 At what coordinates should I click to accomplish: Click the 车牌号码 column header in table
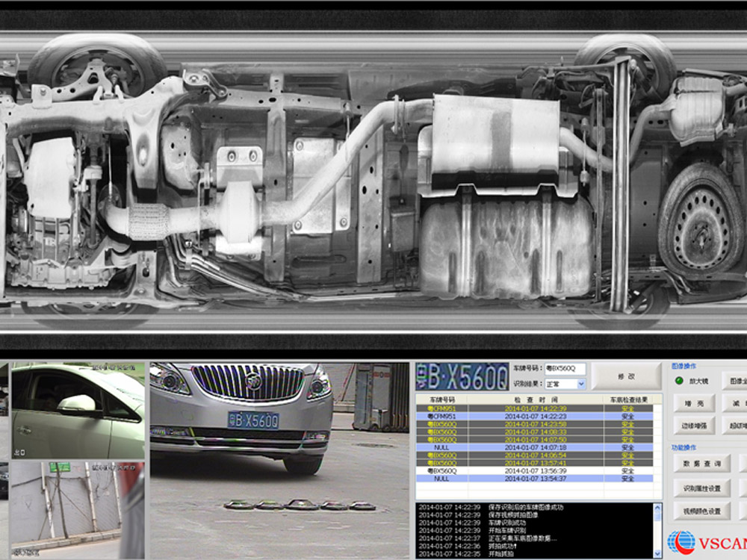[x=441, y=399]
